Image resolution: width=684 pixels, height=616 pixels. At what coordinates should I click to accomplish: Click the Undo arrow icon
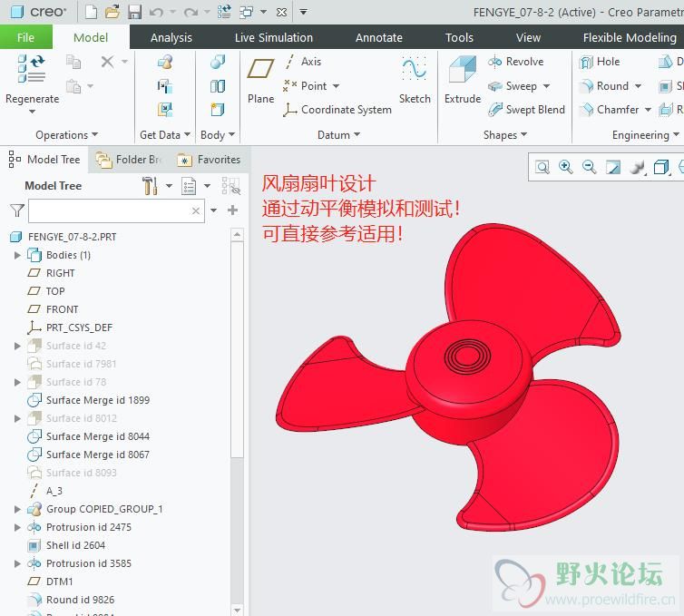156,12
